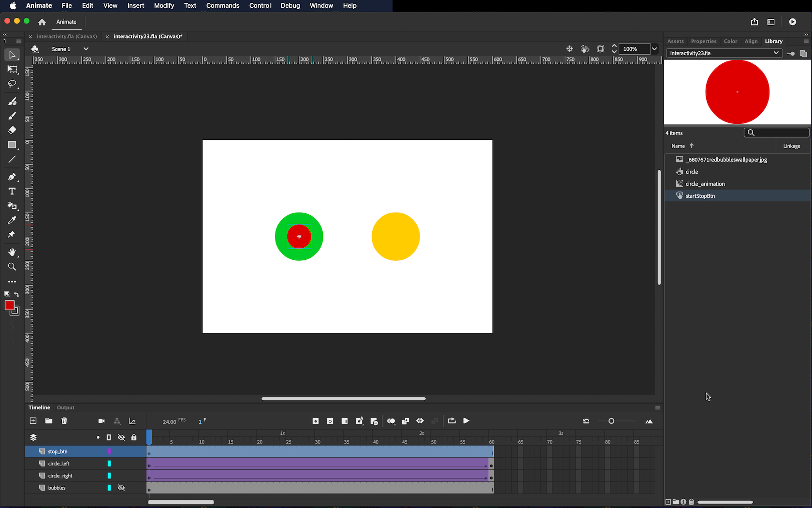Toggle lock all layers padlock
Viewport: 812px width, 508px height.
coord(134,437)
